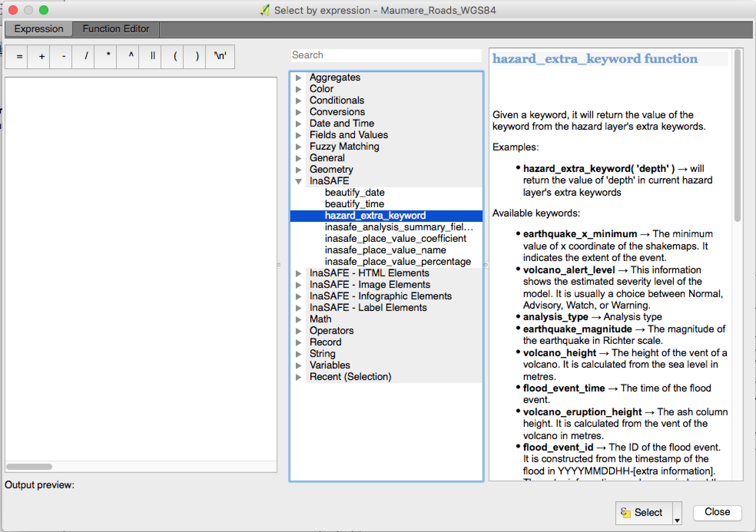The height and width of the screenshot is (532, 756).
Task: Expand the Variables group
Action: point(298,365)
